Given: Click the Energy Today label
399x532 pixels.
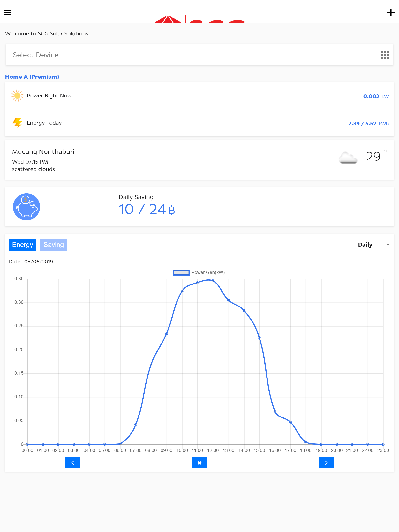Looking at the screenshot, I should [44, 123].
